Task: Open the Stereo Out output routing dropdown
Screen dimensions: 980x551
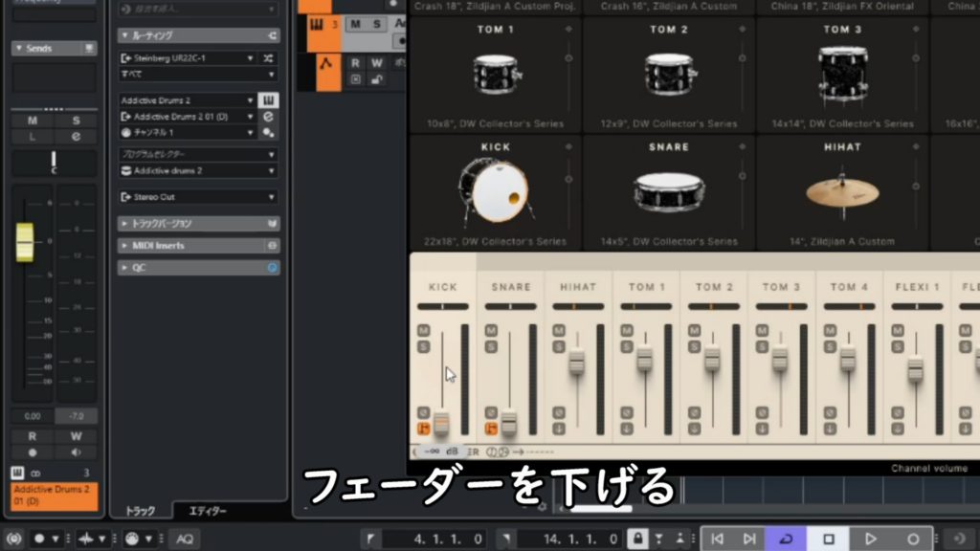Action: (x=198, y=197)
